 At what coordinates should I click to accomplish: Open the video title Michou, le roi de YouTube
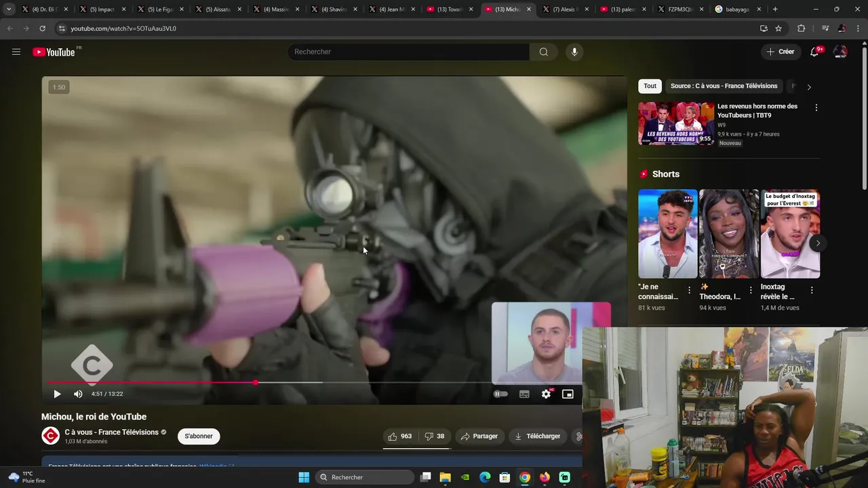tap(94, 417)
